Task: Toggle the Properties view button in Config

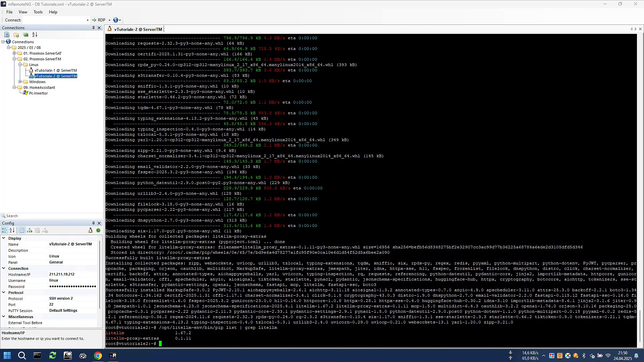Action: (x=22, y=231)
